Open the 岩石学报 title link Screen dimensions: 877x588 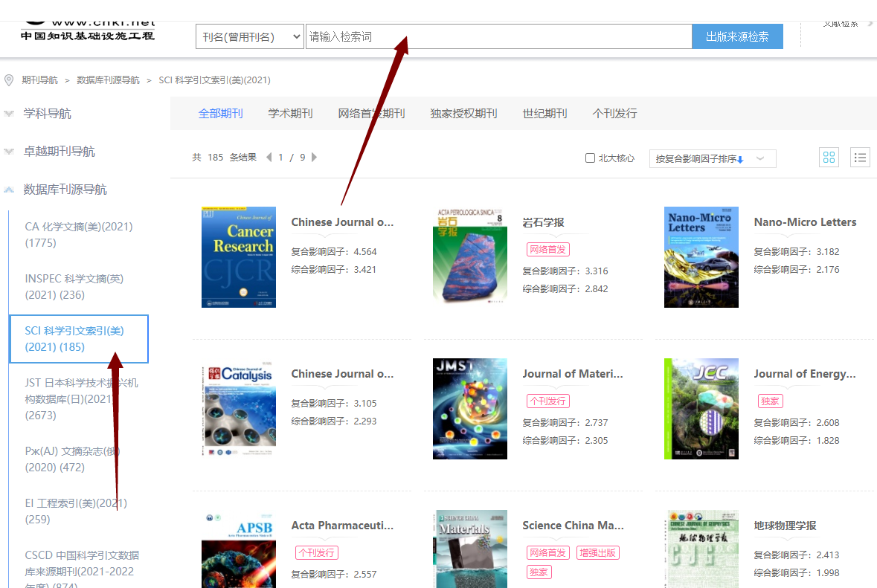543,222
